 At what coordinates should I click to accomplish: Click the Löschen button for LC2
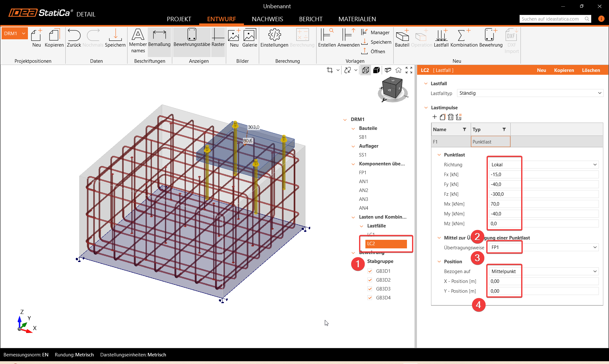coord(591,70)
